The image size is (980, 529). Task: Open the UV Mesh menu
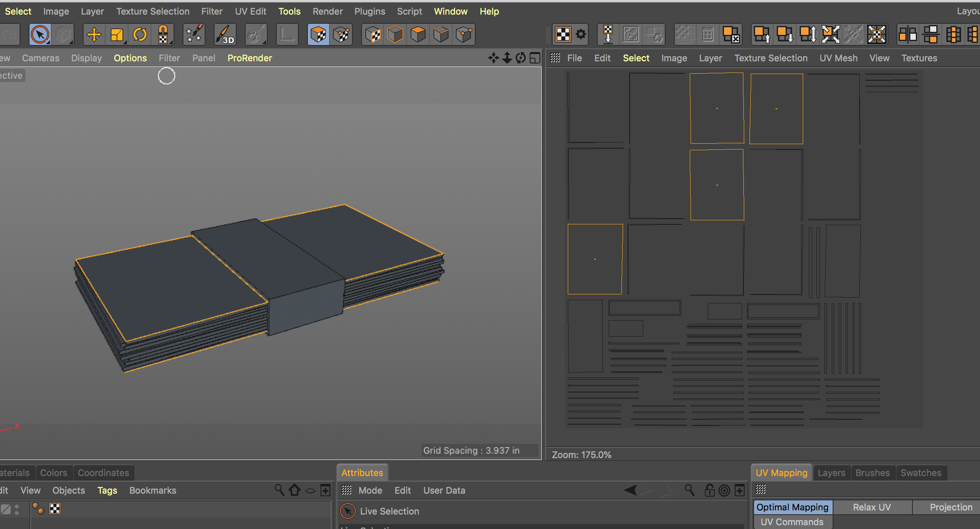[x=838, y=58]
